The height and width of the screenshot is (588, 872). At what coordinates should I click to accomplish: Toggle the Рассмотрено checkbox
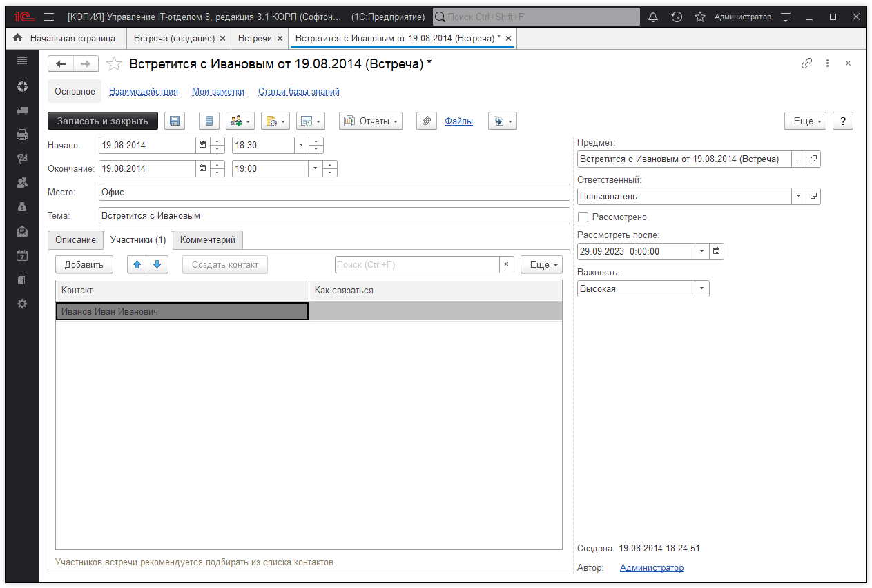(x=583, y=217)
